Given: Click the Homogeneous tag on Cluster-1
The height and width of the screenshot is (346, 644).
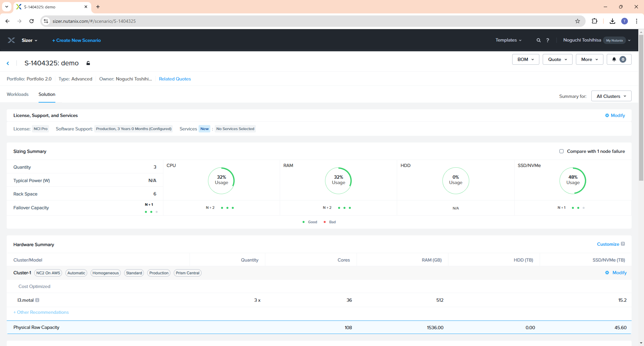Looking at the screenshot, I should tap(106, 273).
